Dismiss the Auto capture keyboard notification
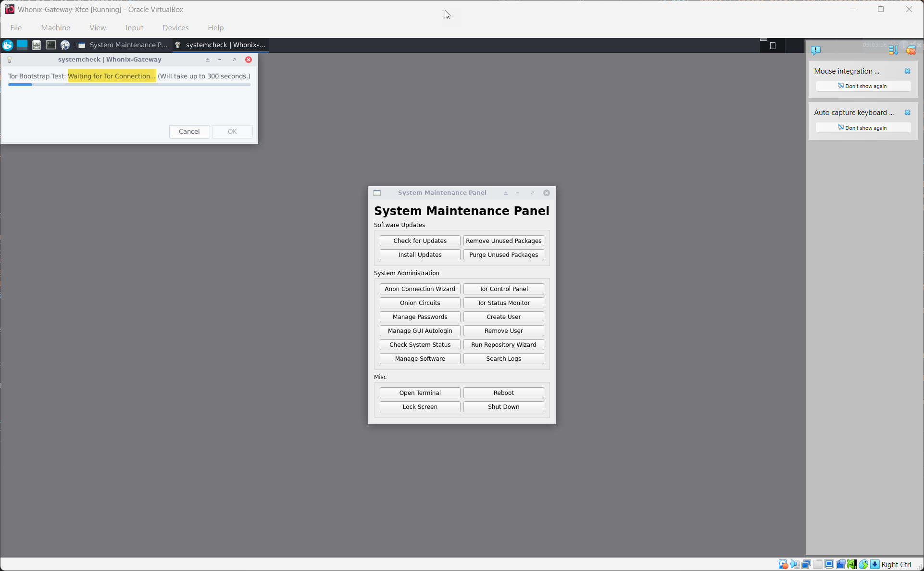This screenshot has height=571, width=924. [x=908, y=112]
